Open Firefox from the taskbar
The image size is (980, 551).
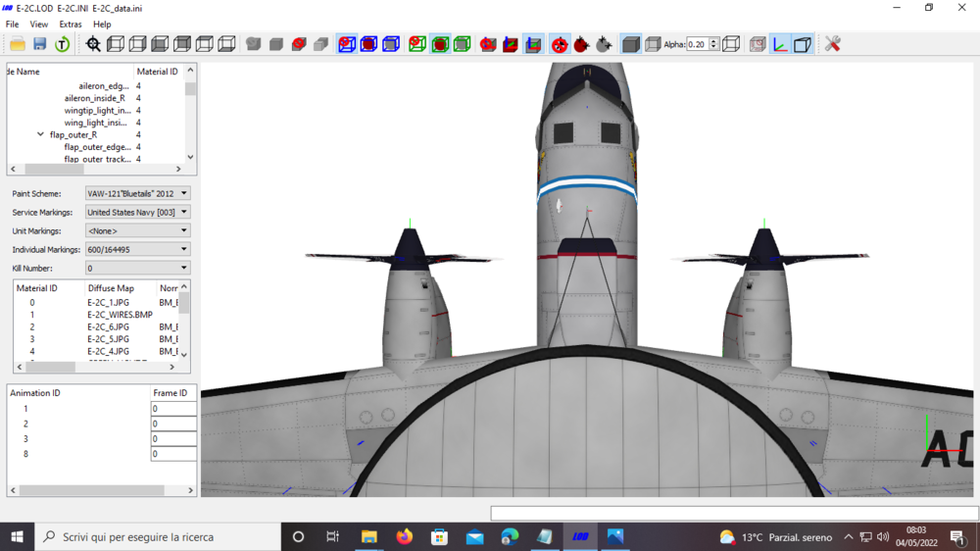click(x=405, y=536)
